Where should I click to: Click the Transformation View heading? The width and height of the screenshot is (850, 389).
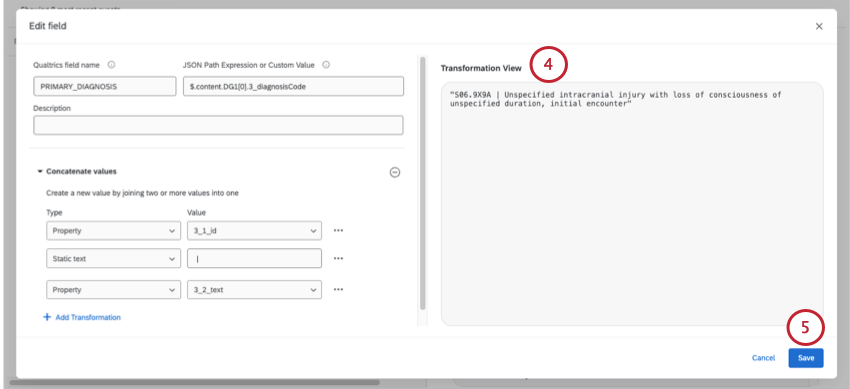point(481,68)
